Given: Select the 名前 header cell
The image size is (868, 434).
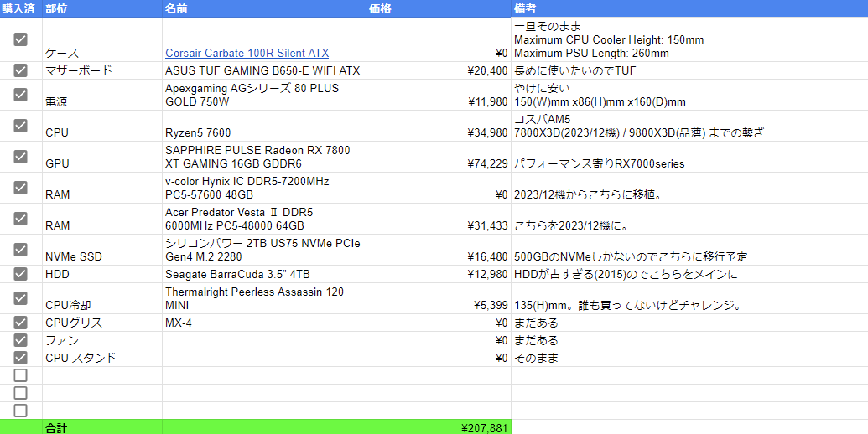Looking at the screenshot, I should (x=264, y=8).
